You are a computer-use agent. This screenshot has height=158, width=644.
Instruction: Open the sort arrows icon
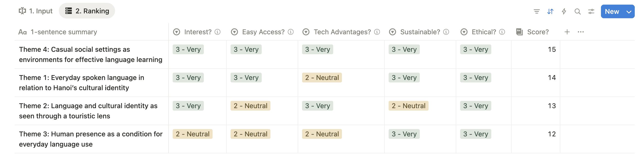pos(550,11)
